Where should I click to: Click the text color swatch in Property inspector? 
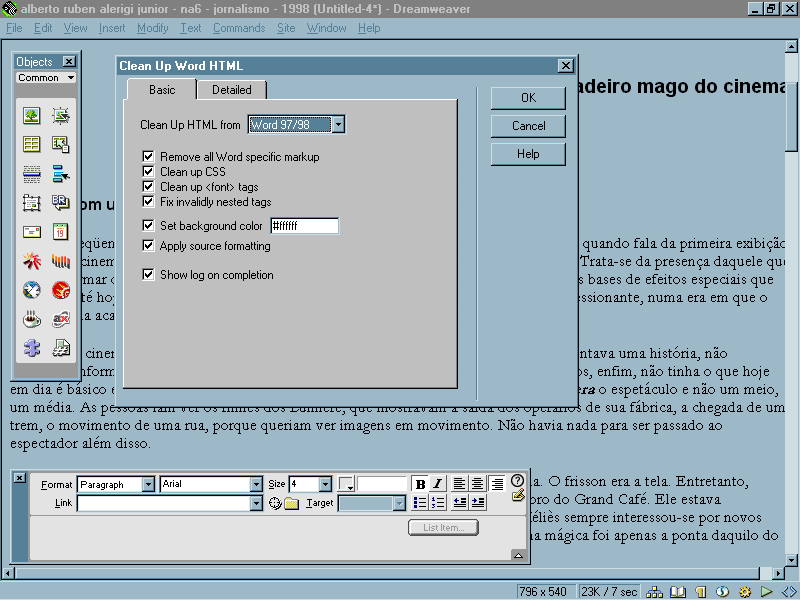[x=347, y=484]
